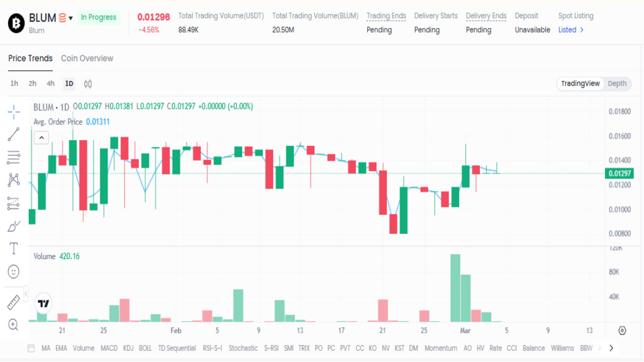Enable the Momentum indicator
The height and width of the screenshot is (362, 644).
441,348
